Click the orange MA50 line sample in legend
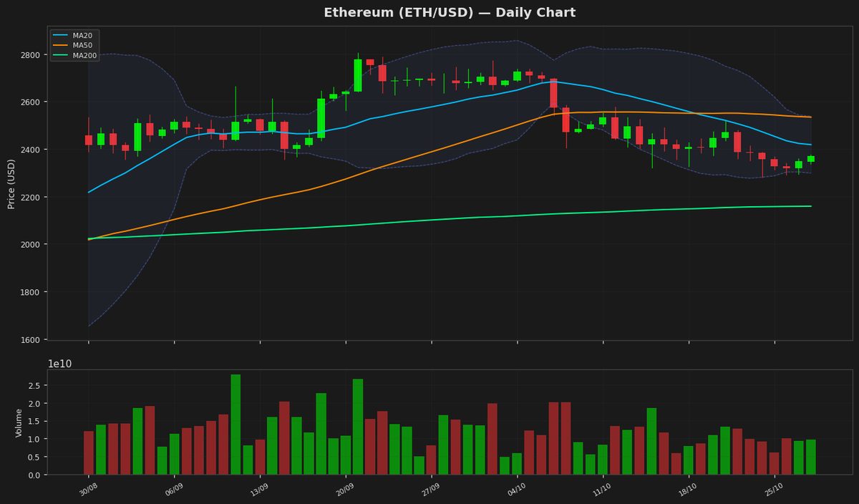 (60, 45)
